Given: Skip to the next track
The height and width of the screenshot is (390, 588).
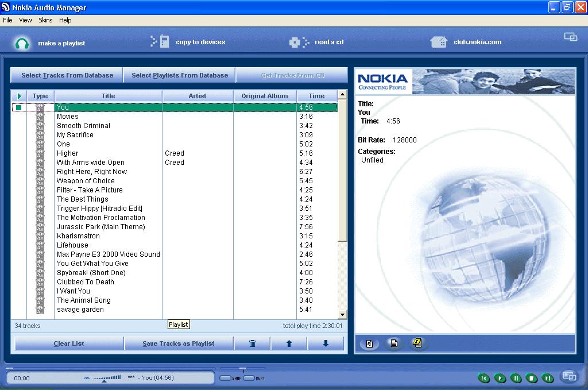Looking at the screenshot, I should pos(548,378).
